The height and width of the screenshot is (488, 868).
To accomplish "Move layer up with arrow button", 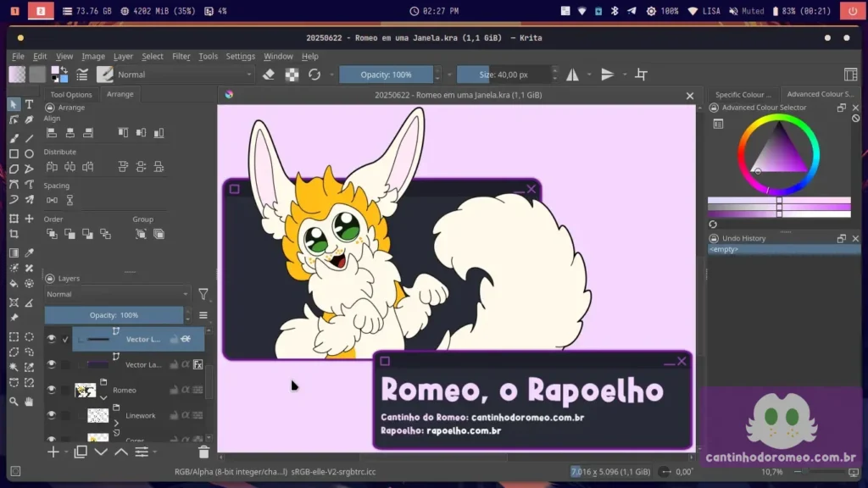I will tap(121, 452).
